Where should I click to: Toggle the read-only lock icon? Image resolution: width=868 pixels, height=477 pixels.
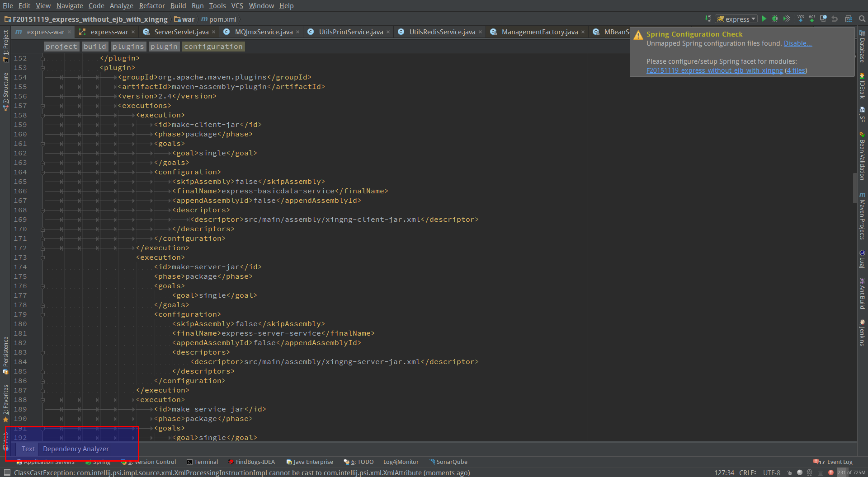point(789,472)
